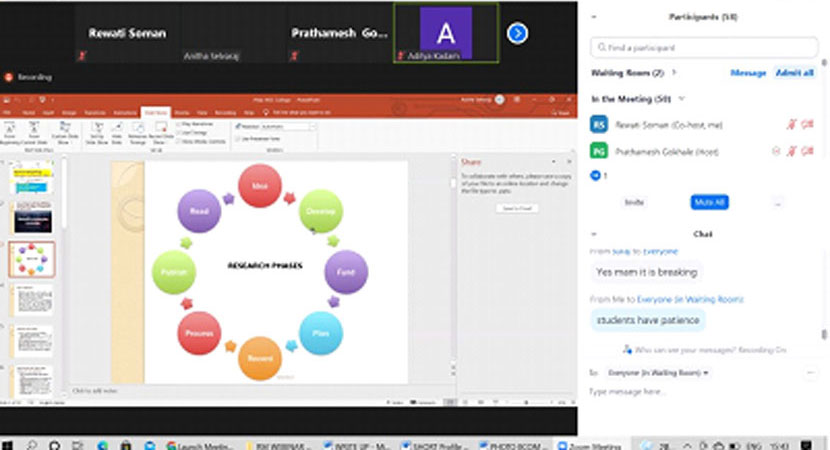Click the Find a participant search field
The width and height of the screenshot is (830, 450).
click(704, 47)
